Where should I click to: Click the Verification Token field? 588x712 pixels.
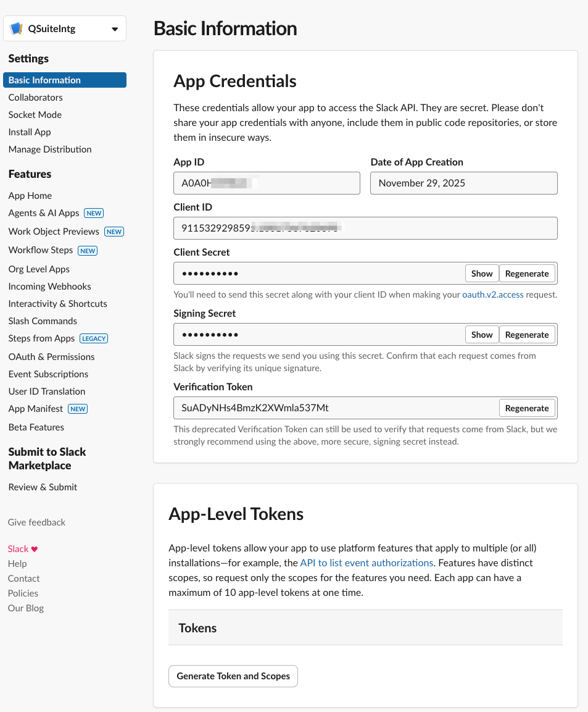coord(333,408)
